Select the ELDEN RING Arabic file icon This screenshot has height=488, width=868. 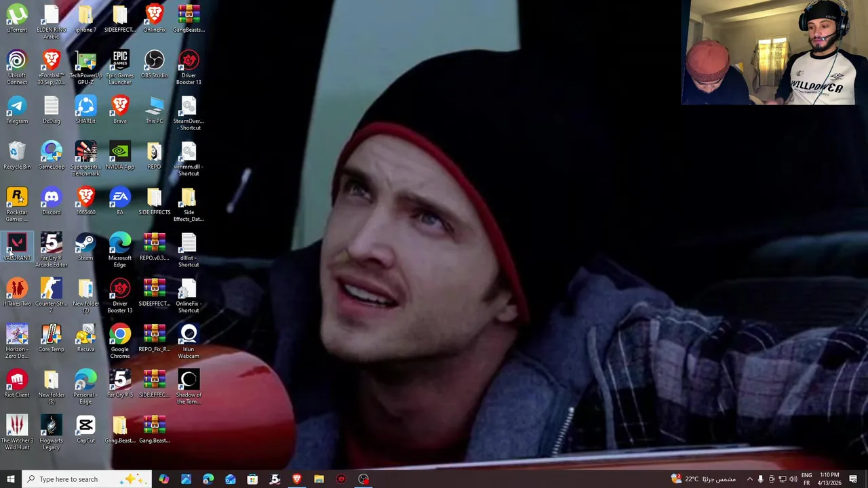(52, 22)
